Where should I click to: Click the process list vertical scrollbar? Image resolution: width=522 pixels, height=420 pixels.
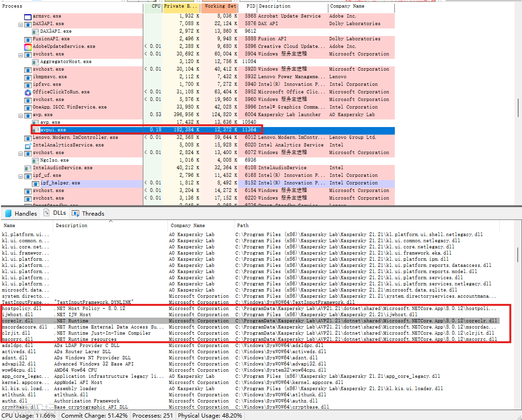click(x=518, y=108)
